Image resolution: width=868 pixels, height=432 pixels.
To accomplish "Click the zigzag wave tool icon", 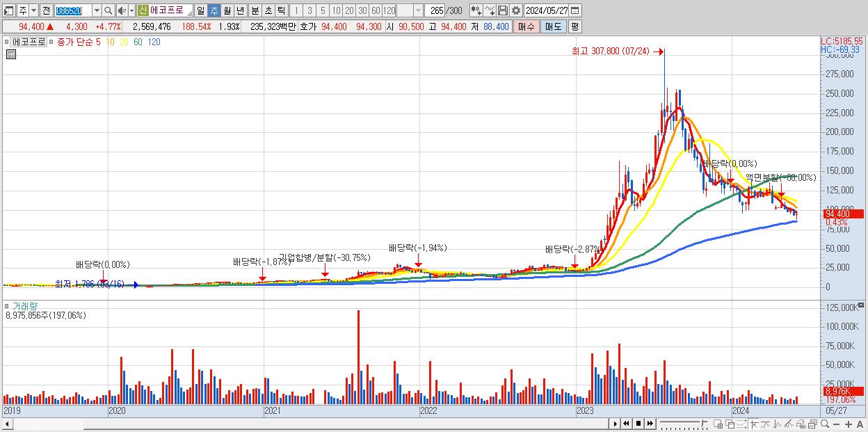I will pyautogui.click(x=777, y=424).
